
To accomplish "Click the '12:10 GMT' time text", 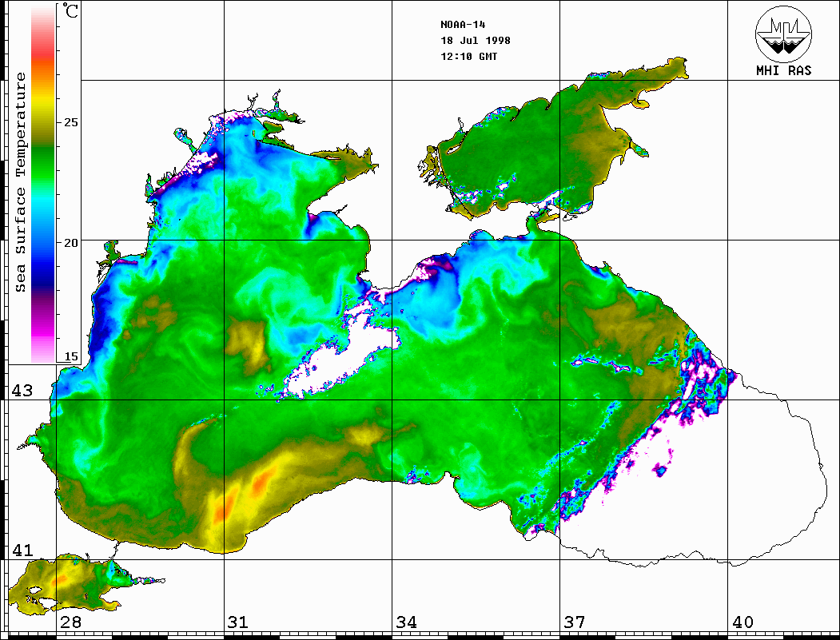I will pos(469,56).
